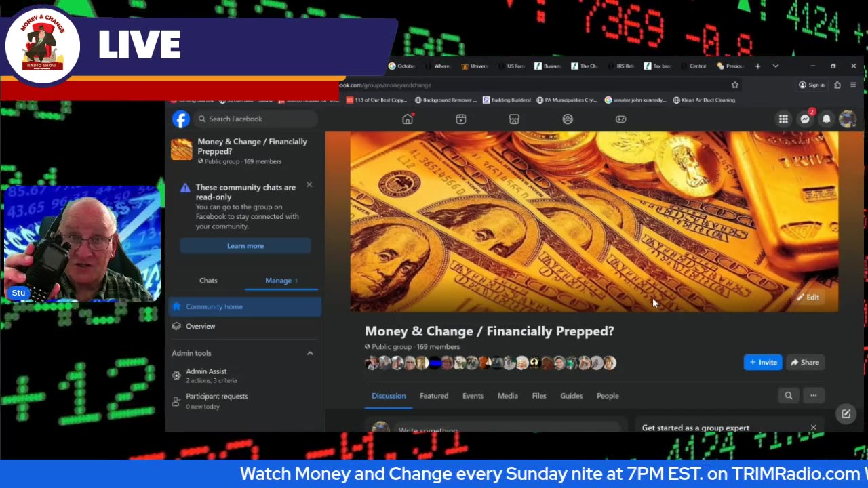Open Participant requests
Viewport: 868px width, 488px height.
point(245,401)
